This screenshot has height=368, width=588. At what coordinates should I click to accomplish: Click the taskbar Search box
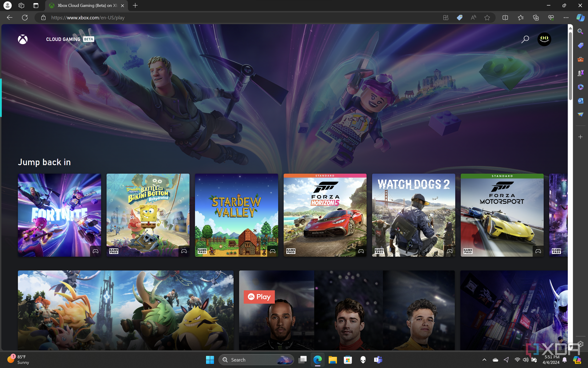click(x=256, y=359)
